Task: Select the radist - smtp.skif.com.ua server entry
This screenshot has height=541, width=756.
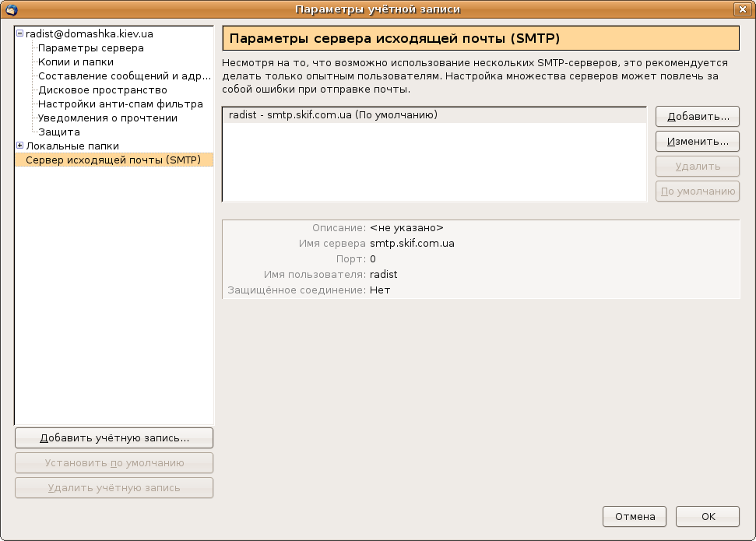Action: click(x=332, y=115)
